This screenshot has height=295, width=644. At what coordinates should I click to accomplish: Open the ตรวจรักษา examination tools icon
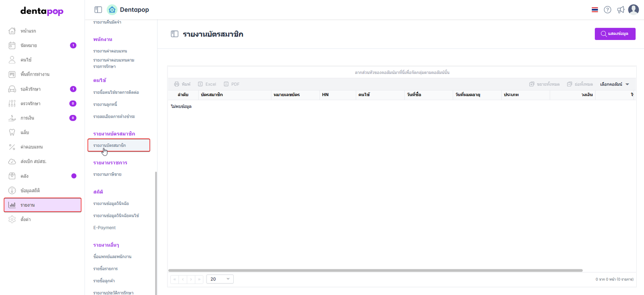12,103
